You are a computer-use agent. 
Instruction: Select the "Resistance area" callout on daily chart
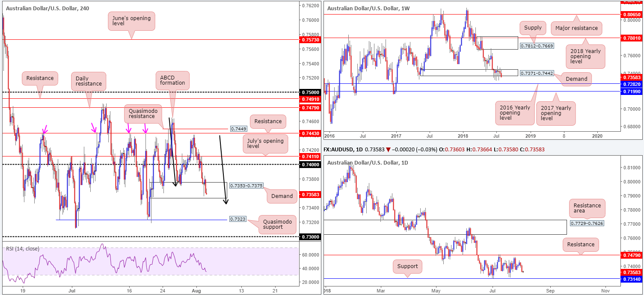[x=587, y=209]
